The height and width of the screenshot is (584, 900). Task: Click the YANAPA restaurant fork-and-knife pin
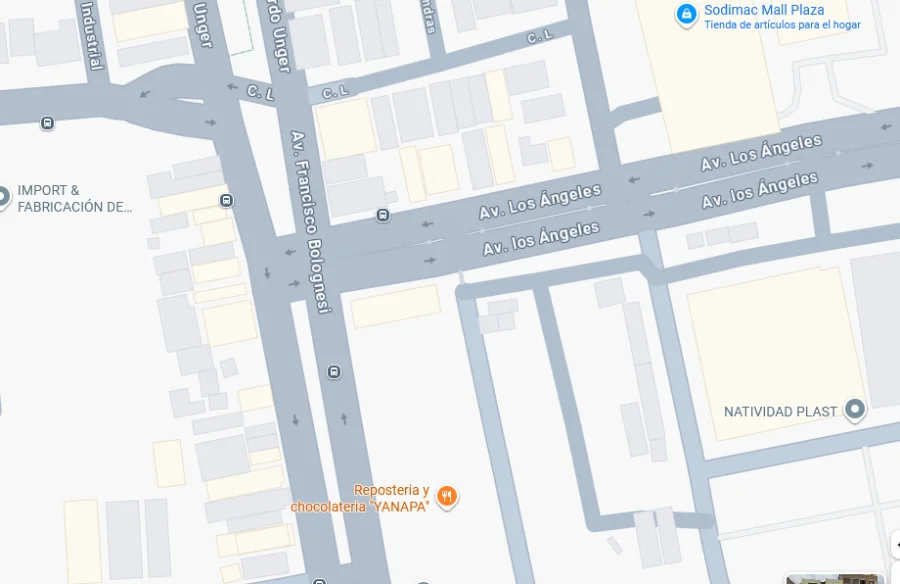point(447,497)
